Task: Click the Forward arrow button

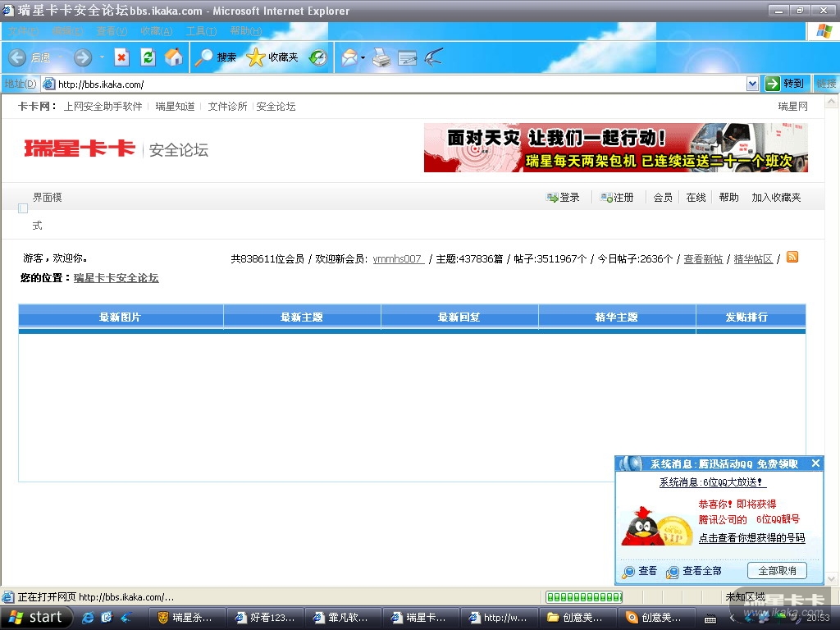Action: [83, 57]
